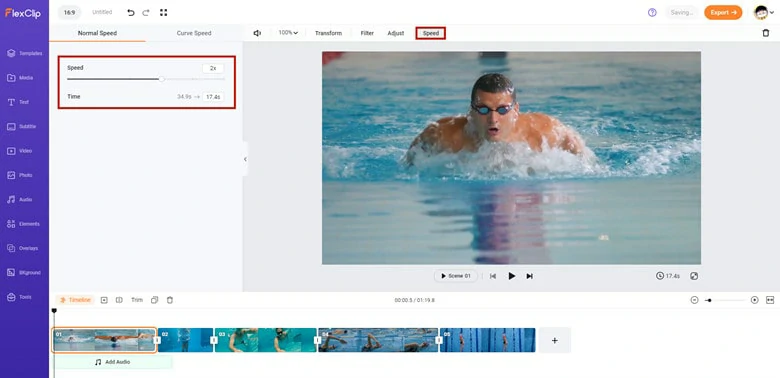Open the Transform menu item
This screenshot has width=780, height=378.
(x=328, y=33)
